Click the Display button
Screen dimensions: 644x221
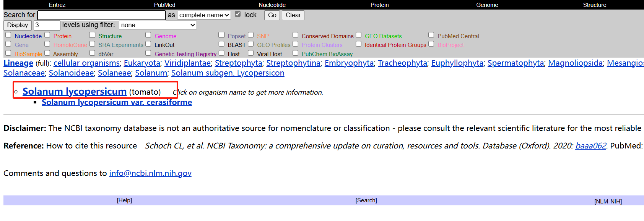coord(18,25)
